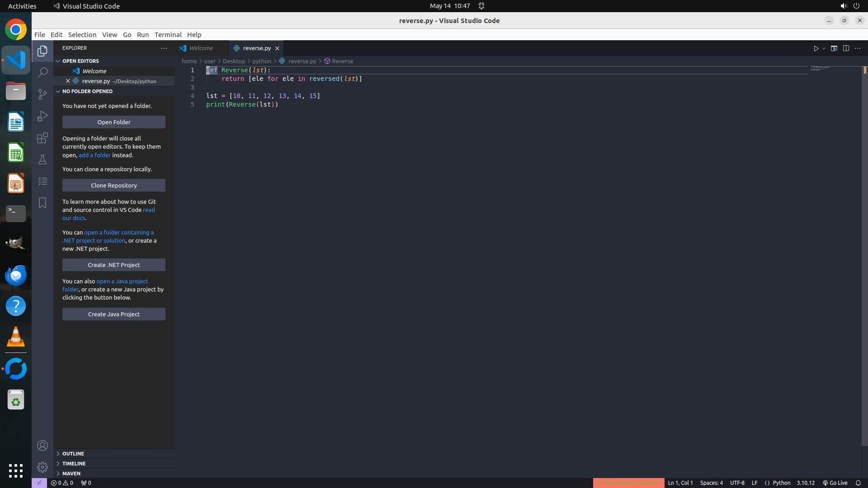Click the Split Editor Right icon

click(x=846, y=48)
